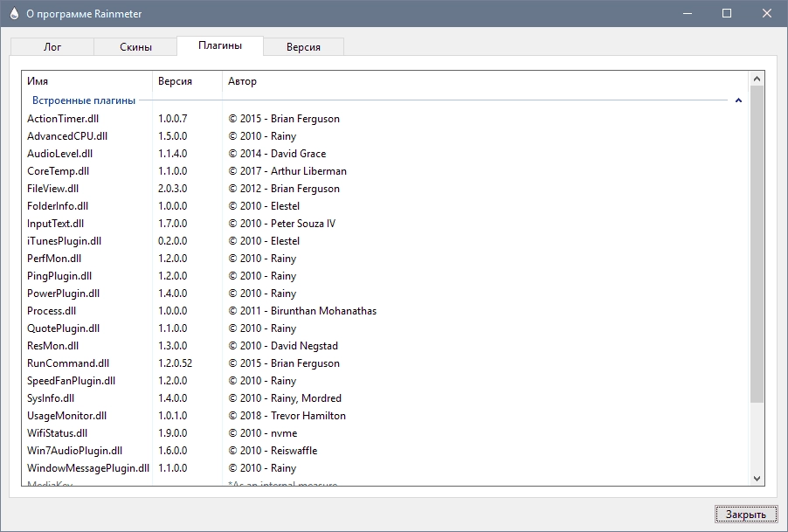Close the О программе Rainmeter window
788x532 pixels.
coord(767,14)
